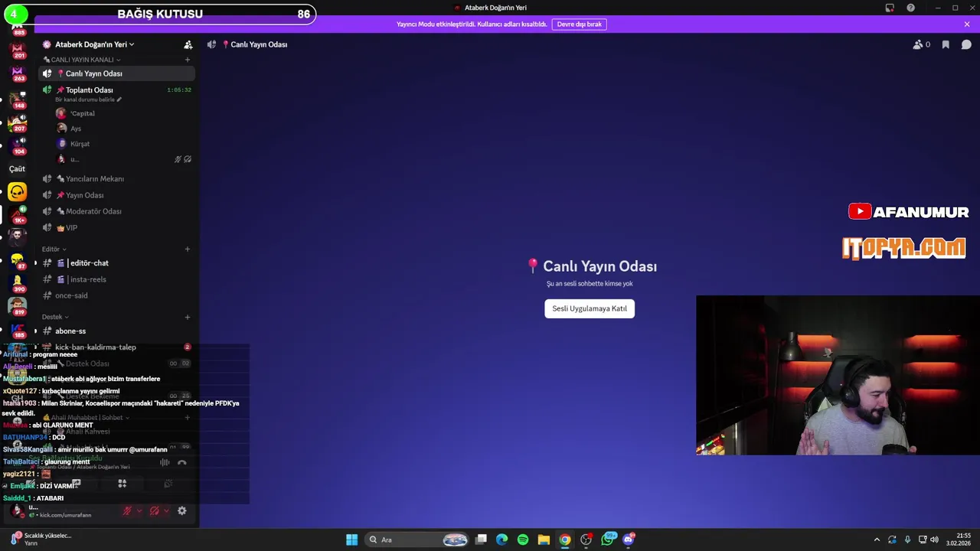Open the yellow headset server icon
This screenshot has height=551, width=980.
tap(17, 192)
